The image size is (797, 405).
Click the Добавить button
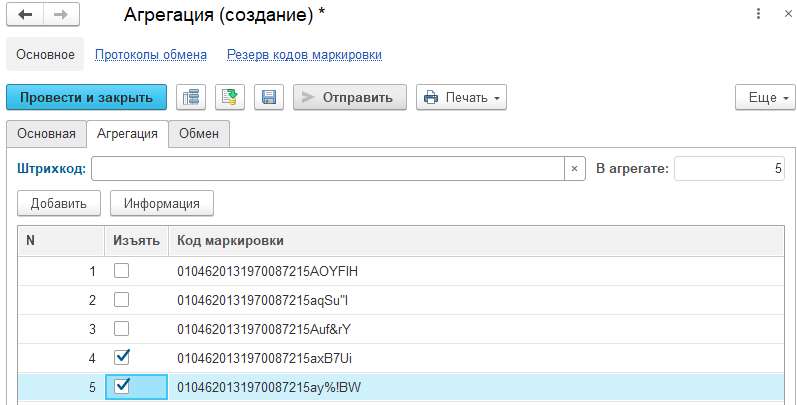point(58,203)
